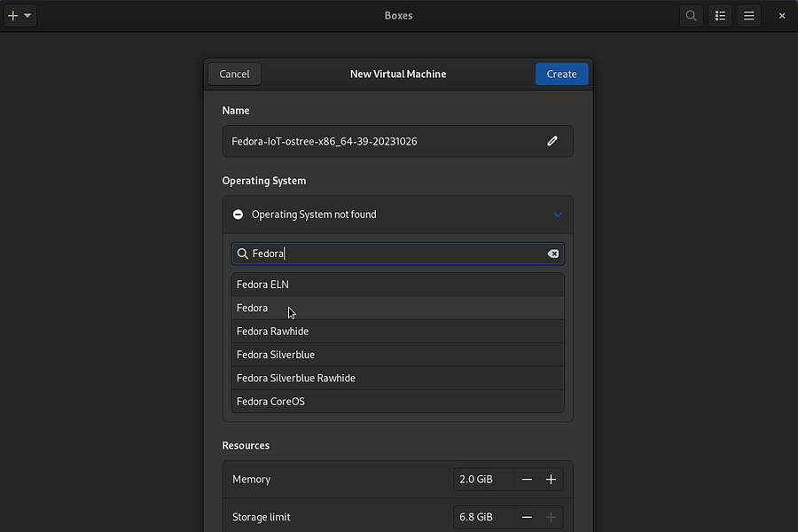The width and height of the screenshot is (798, 532).
Task: Decrease memory with the minus button
Action: click(x=527, y=480)
